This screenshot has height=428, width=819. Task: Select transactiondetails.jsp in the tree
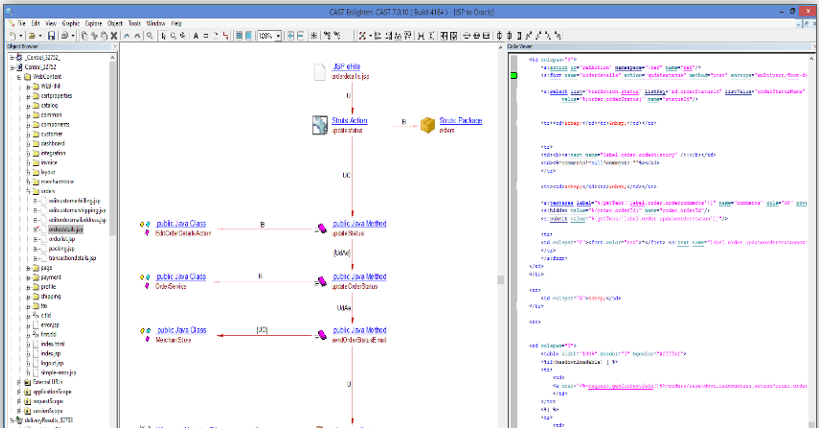pyautogui.click(x=72, y=258)
